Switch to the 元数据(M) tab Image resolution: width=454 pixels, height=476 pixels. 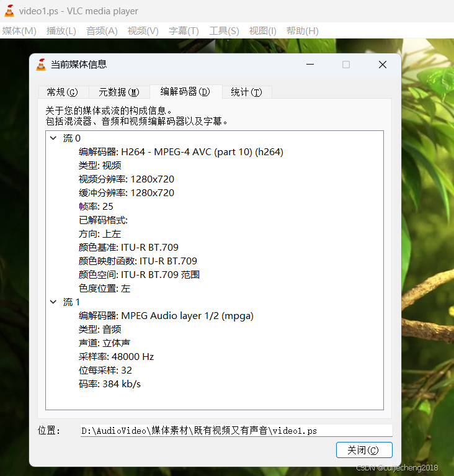(x=119, y=92)
